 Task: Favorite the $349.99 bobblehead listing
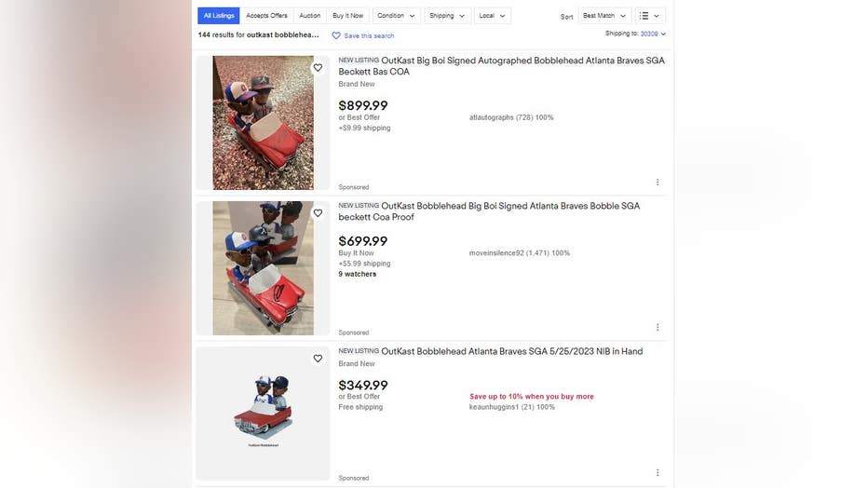point(318,359)
